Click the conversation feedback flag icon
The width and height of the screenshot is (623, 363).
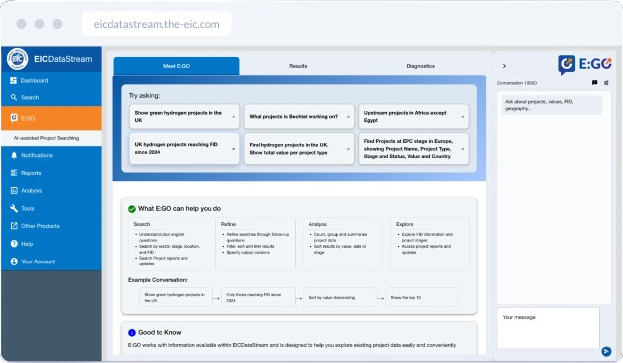coord(594,83)
